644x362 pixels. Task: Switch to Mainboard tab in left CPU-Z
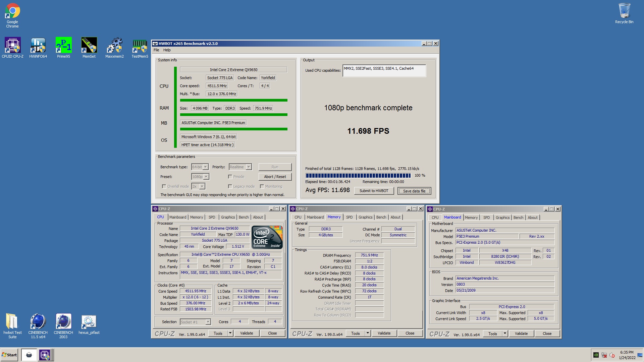177,217
